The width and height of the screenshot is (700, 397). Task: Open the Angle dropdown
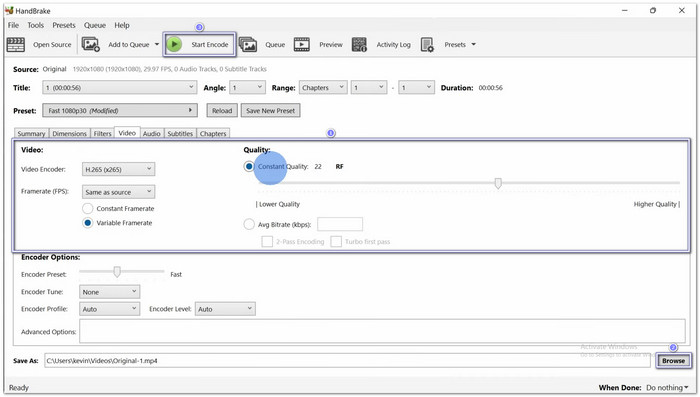coord(247,88)
